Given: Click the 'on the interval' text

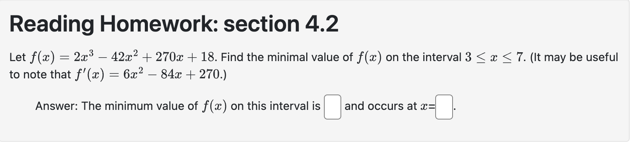Looking at the screenshot, I should tap(423, 57).
